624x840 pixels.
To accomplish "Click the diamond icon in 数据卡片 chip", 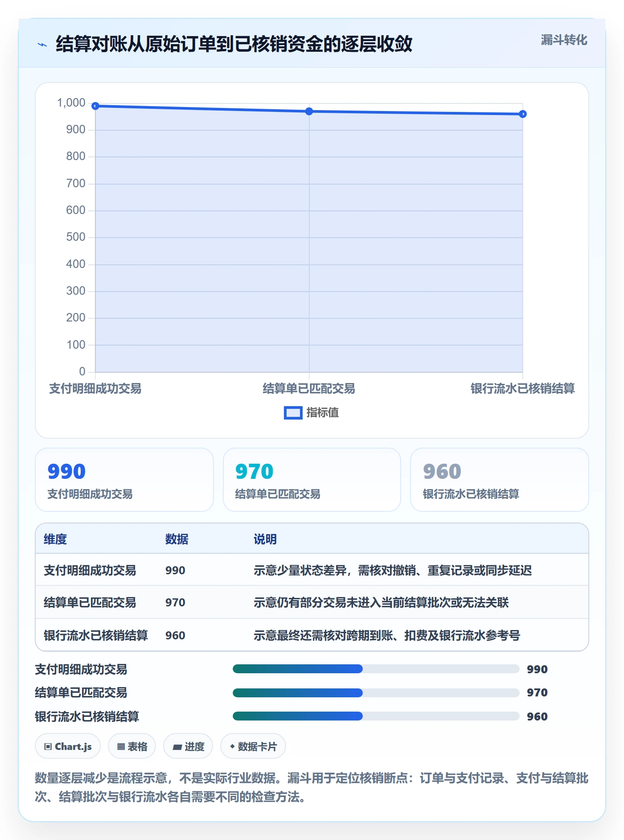I will coord(232,746).
